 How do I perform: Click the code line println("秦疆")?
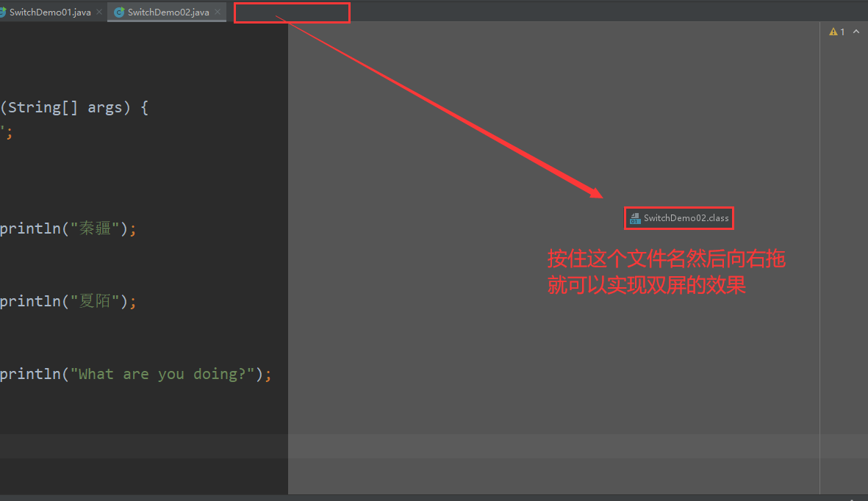(x=68, y=228)
